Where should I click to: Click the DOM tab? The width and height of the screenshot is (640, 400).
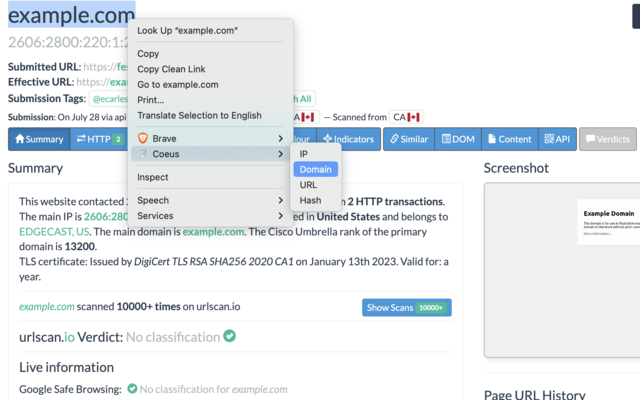[x=458, y=139]
